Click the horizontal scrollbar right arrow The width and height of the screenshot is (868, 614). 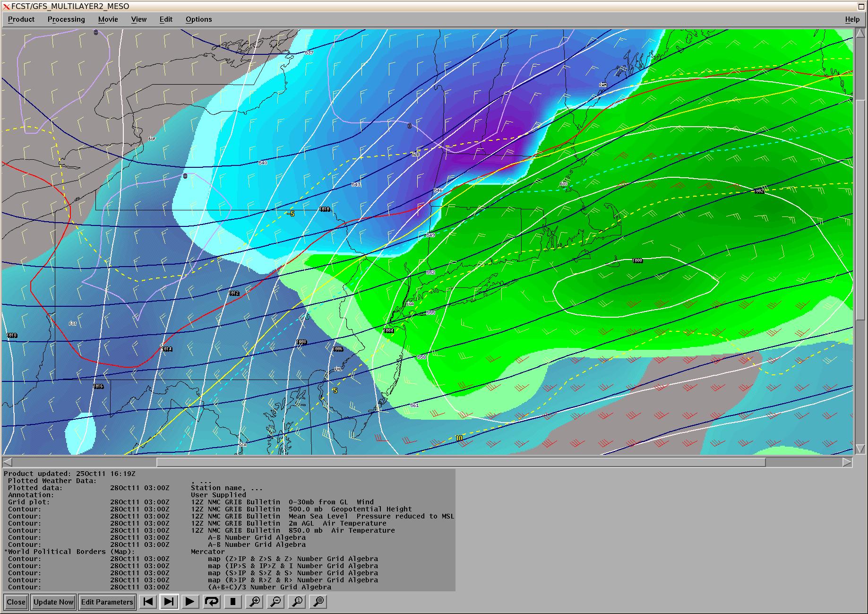(847, 462)
